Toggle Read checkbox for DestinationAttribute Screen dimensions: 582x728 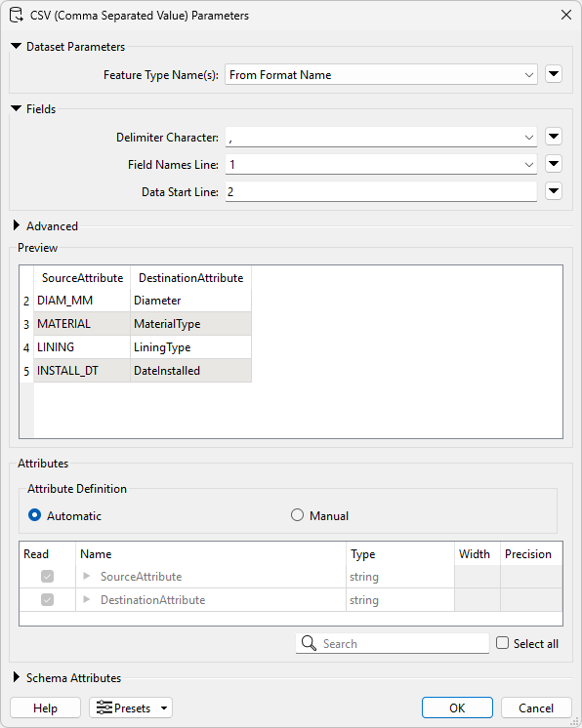click(x=48, y=600)
